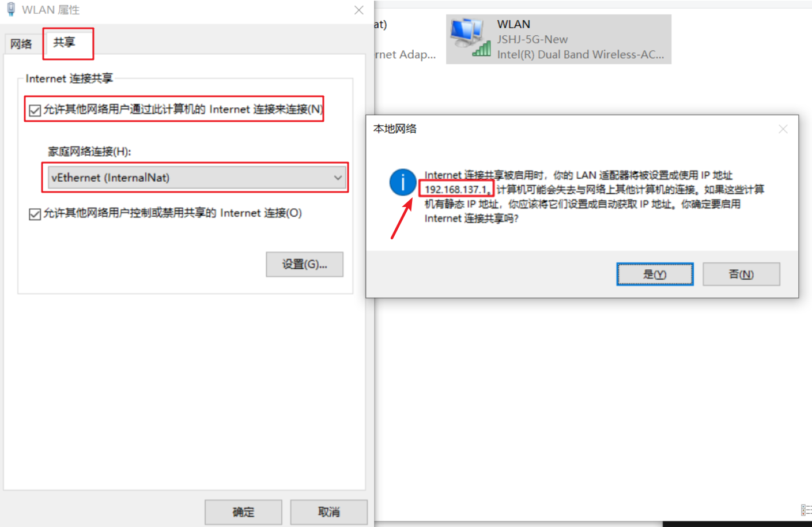812x527 pixels.
Task: Click the 取消 button
Action: [x=328, y=512]
